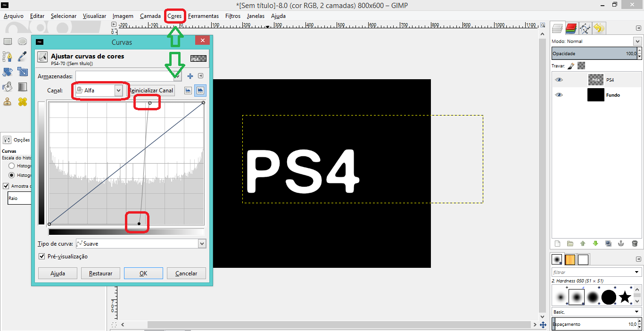Image resolution: width=644 pixels, height=331 pixels.
Task: Select the Rectangle Select tool
Action: (8, 41)
